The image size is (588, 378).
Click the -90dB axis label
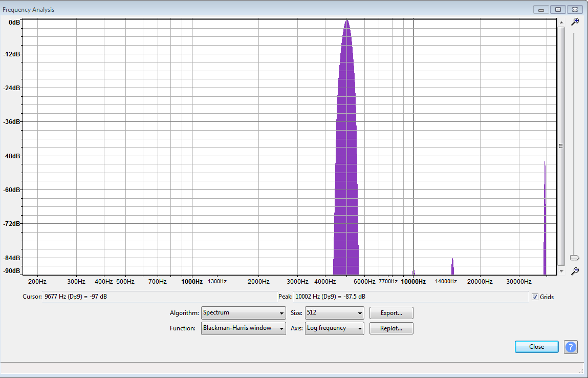[x=12, y=271]
